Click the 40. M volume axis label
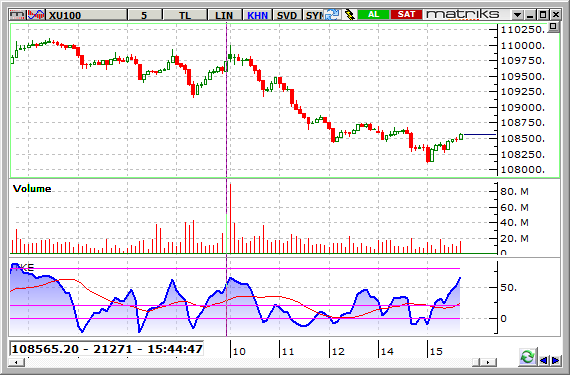Image resolution: width=570 pixels, height=375 pixels. coord(514,222)
